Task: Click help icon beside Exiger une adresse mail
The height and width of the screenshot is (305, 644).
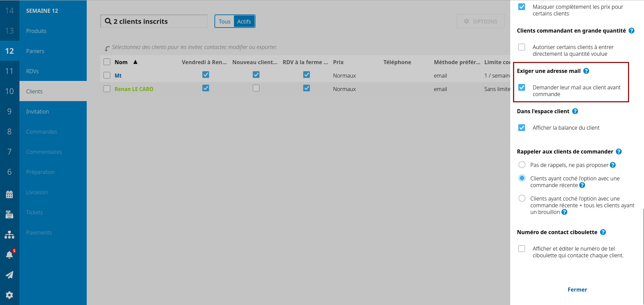Action: tap(586, 71)
